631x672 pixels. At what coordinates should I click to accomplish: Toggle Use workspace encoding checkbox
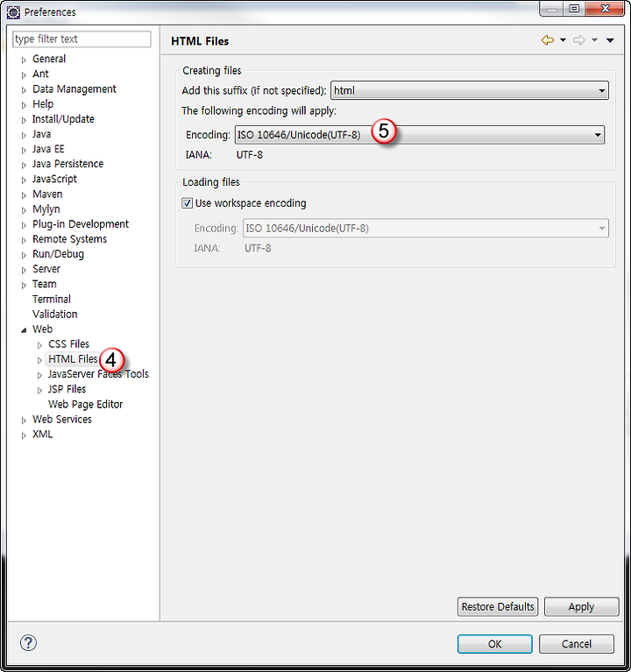187,203
